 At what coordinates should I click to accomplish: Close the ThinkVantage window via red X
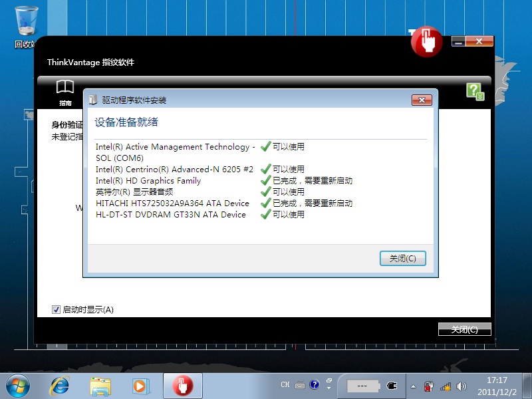point(479,41)
